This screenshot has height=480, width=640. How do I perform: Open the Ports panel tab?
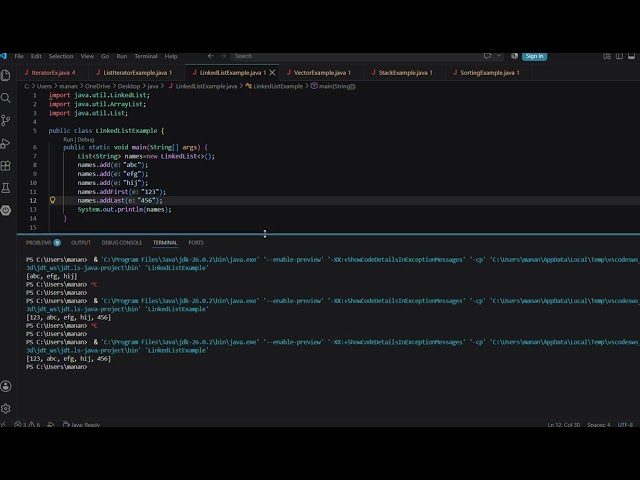(x=196, y=242)
